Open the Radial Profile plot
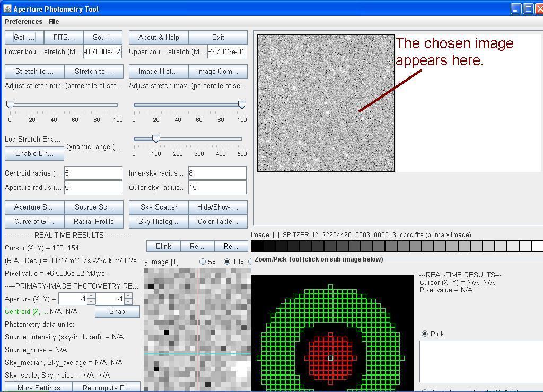543x392 pixels. click(x=93, y=221)
